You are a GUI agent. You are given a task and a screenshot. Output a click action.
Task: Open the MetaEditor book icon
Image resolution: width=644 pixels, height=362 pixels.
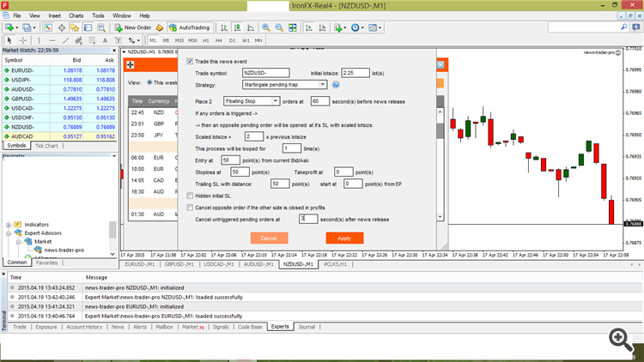(160, 27)
